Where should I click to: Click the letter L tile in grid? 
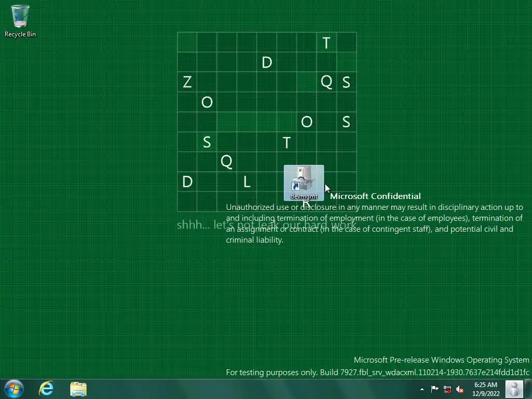[x=247, y=182]
